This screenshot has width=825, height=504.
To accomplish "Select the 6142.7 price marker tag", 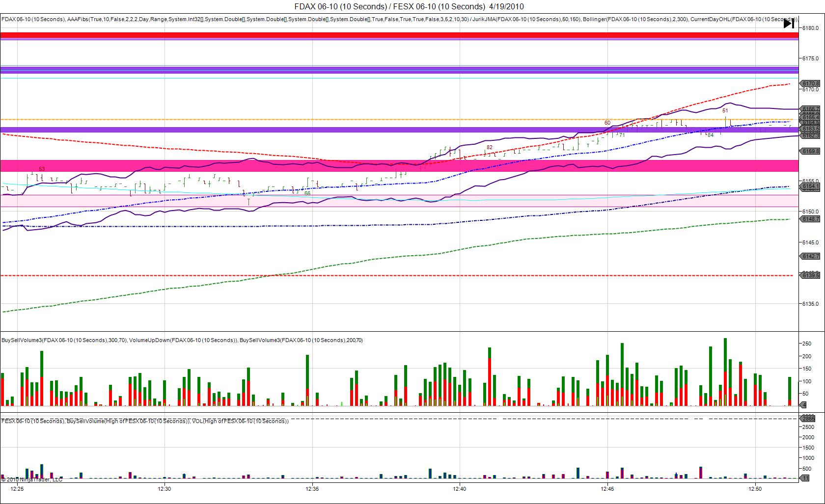I will (x=811, y=256).
